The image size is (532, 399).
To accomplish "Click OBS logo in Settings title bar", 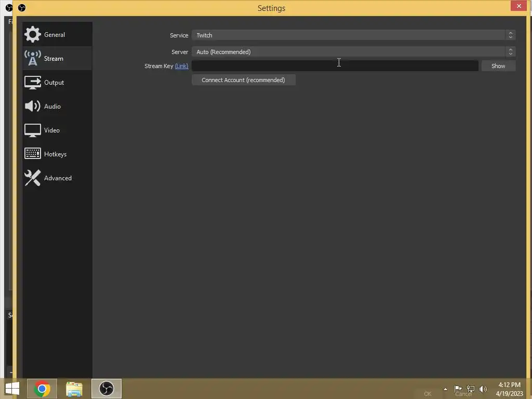I will tap(22, 7).
